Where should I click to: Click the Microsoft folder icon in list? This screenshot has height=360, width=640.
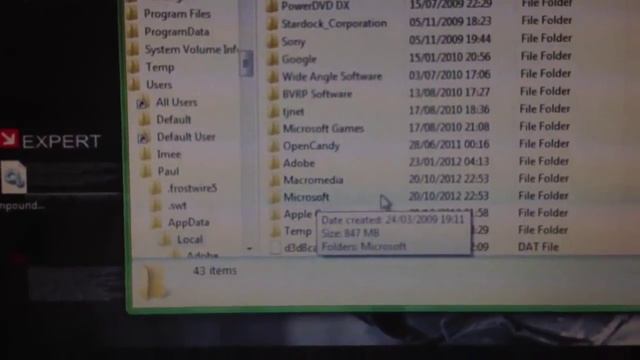coord(276,197)
